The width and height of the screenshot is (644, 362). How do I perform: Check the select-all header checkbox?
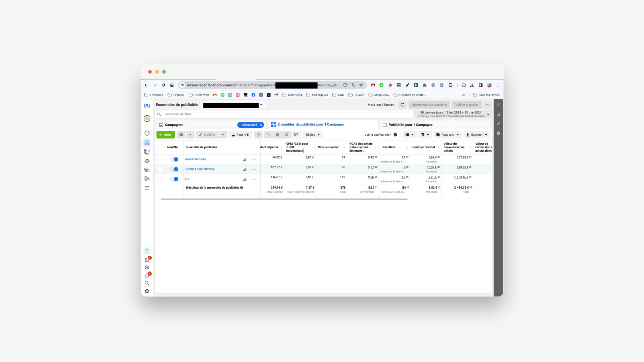[160, 147]
